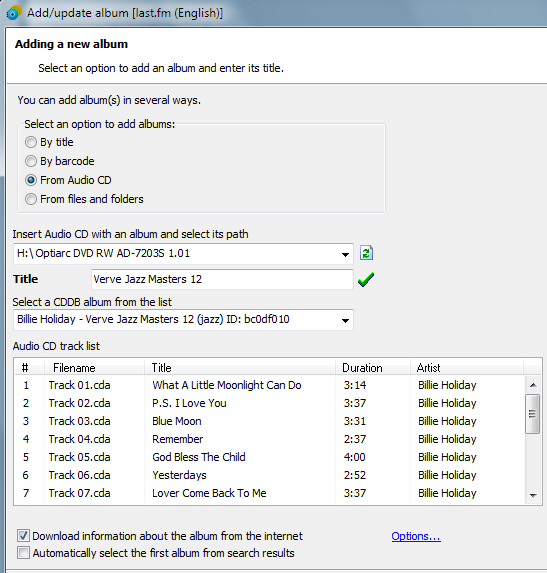The height and width of the screenshot is (573, 547).
Task: Sort by the Duration column header
Action: (372, 367)
